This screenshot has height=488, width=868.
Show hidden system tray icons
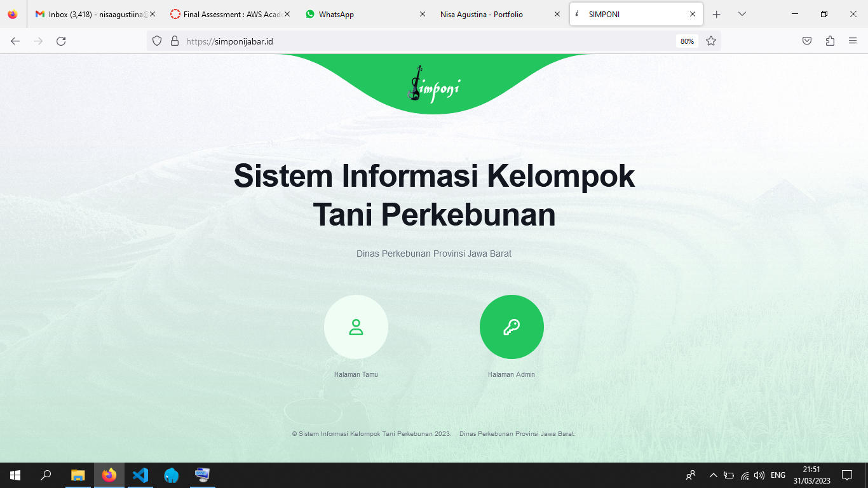click(x=713, y=475)
